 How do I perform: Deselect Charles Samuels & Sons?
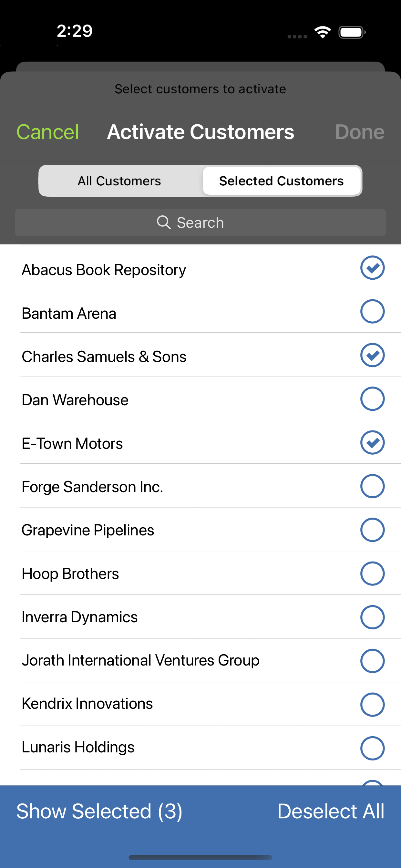point(372,355)
